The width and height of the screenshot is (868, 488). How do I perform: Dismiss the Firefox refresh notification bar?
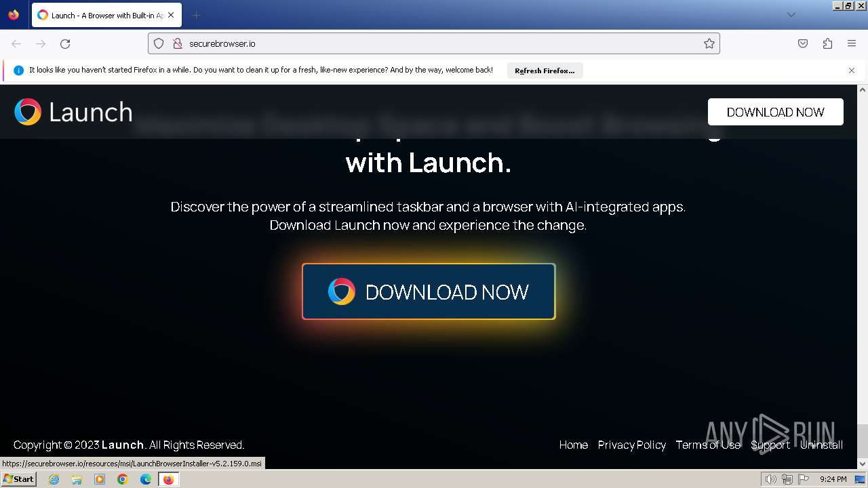pyautogui.click(x=852, y=70)
